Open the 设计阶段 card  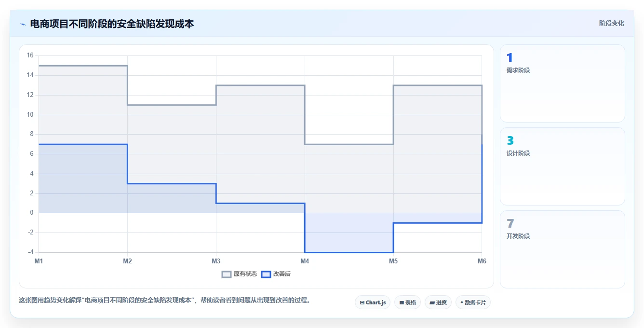click(563, 166)
